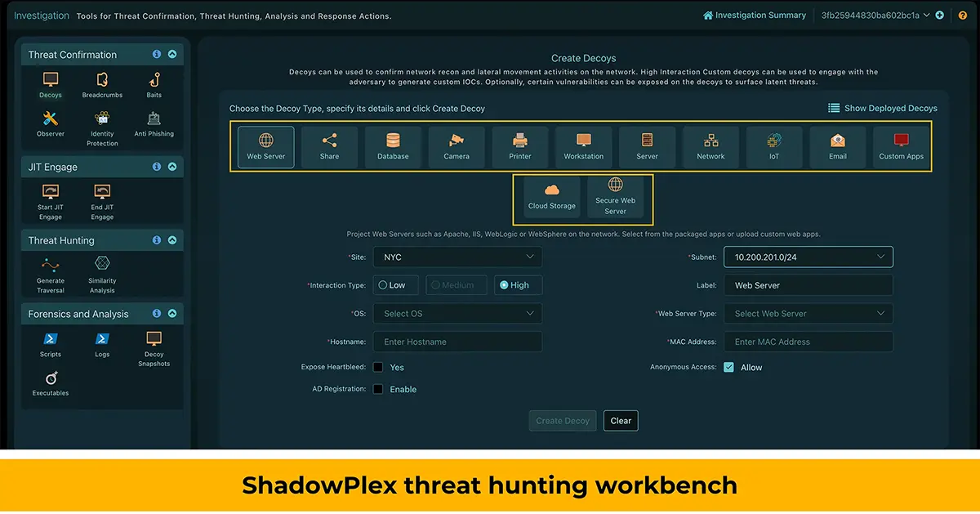Open Similarity Analysis under Threat Hunting

click(102, 275)
